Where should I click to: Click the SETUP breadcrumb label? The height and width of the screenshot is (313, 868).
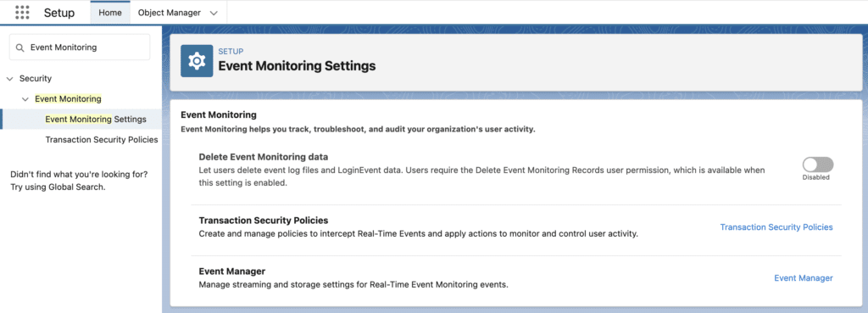click(x=231, y=51)
